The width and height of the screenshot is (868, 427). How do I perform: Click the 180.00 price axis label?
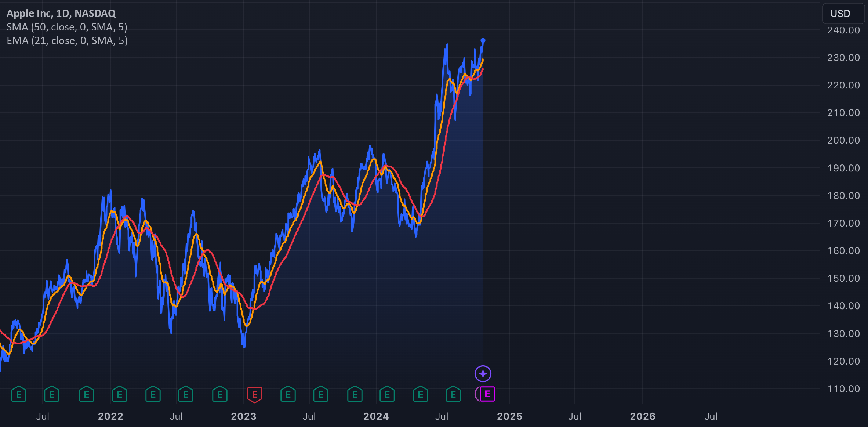pyautogui.click(x=843, y=196)
